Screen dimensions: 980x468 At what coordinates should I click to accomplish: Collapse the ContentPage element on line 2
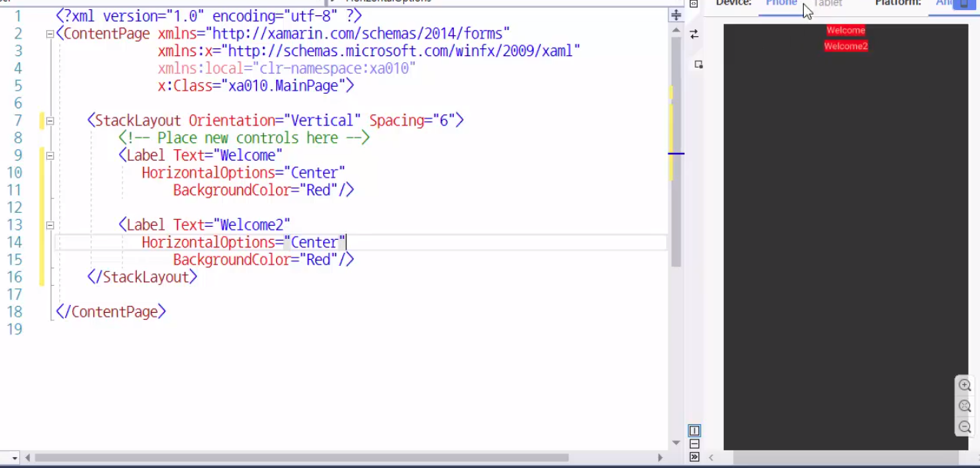click(x=50, y=34)
